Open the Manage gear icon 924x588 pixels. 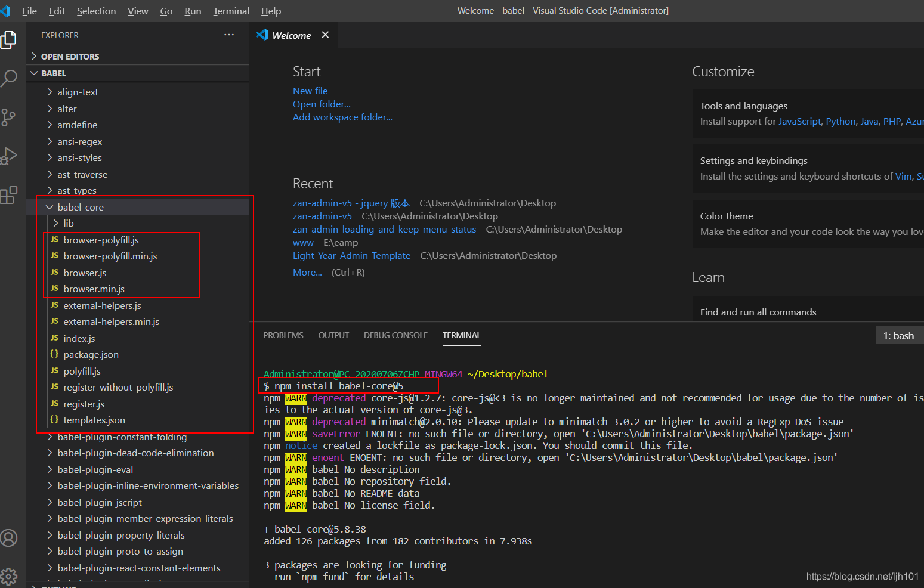pos(8,576)
